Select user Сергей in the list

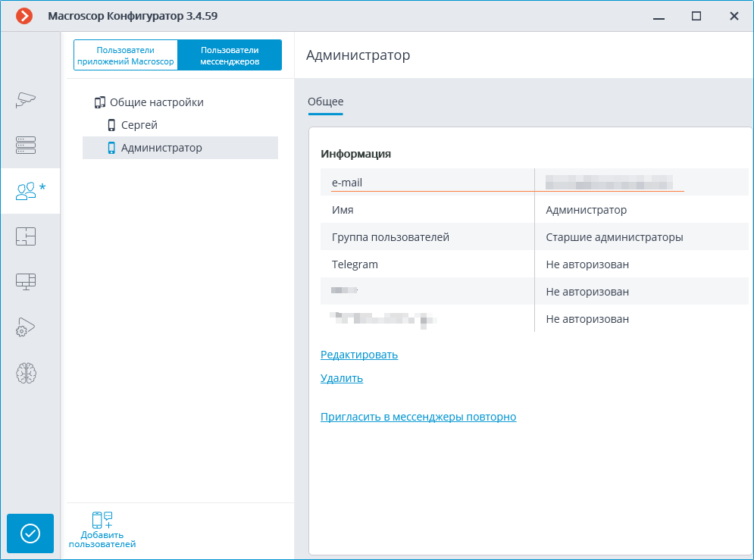pyautogui.click(x=139, y=125)
